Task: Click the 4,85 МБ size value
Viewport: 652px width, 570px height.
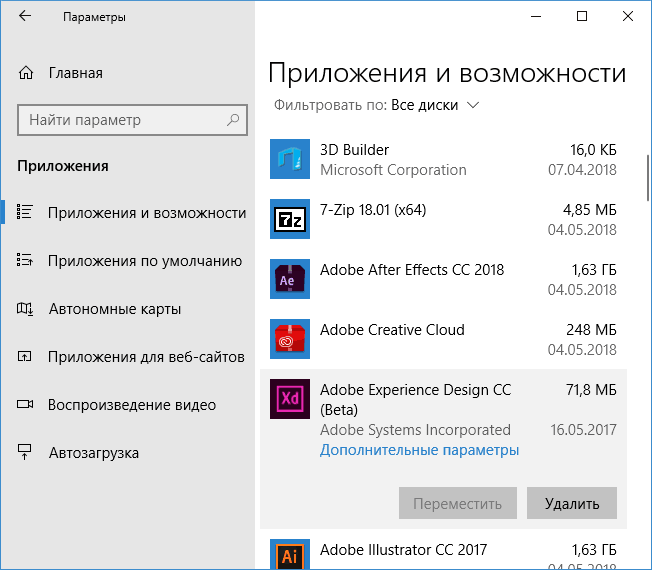Action: click(x=590, y=210)
